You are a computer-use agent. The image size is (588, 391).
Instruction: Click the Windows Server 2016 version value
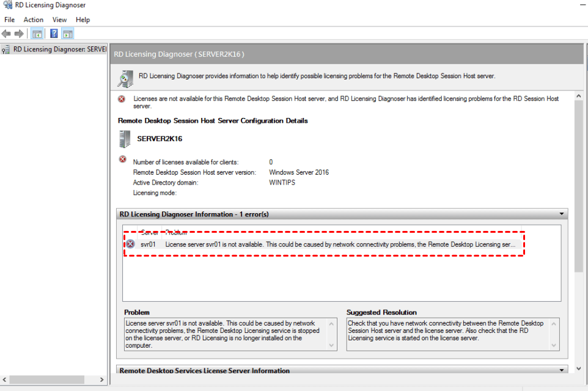coord(299,172)
